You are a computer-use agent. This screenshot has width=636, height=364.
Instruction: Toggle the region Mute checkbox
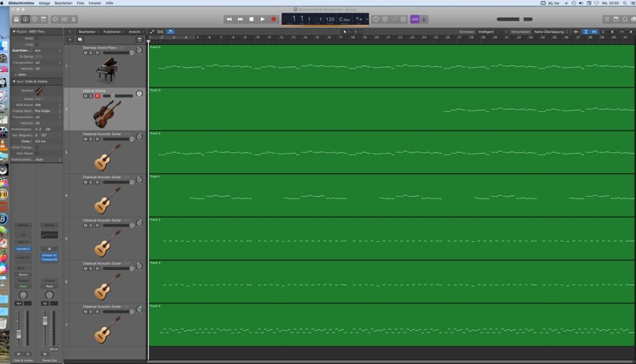37,39
